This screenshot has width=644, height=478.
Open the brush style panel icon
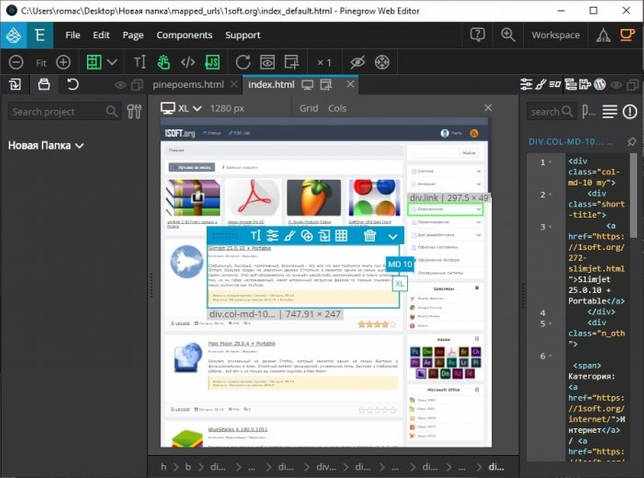pos(540,84)
